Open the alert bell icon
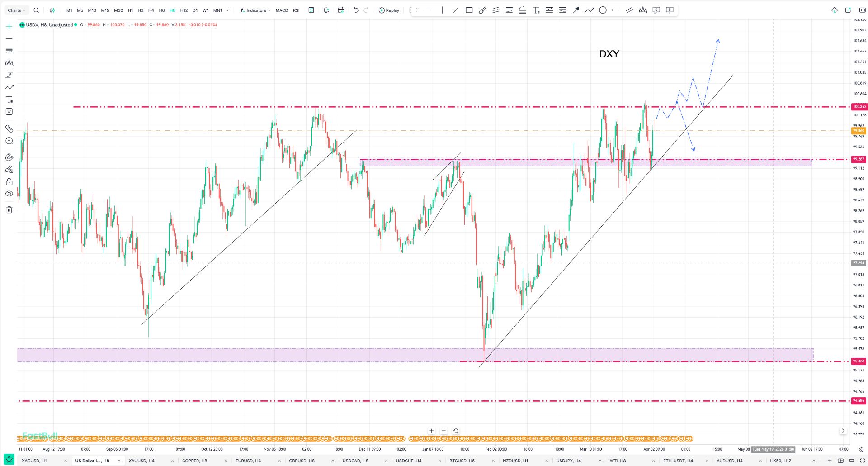The image size is (868, 466). point(326,10)
